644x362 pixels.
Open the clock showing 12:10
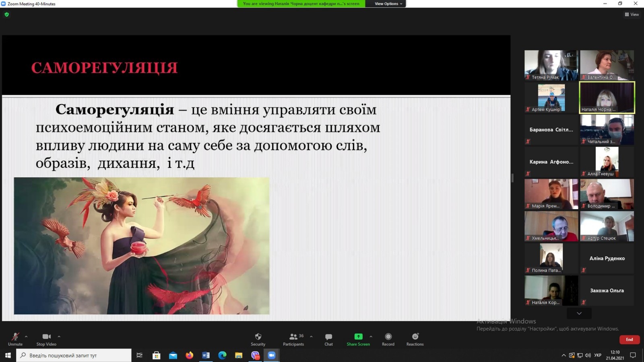(615, 355)
